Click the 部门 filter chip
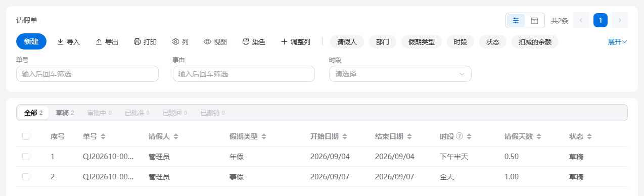 point(383,42)
